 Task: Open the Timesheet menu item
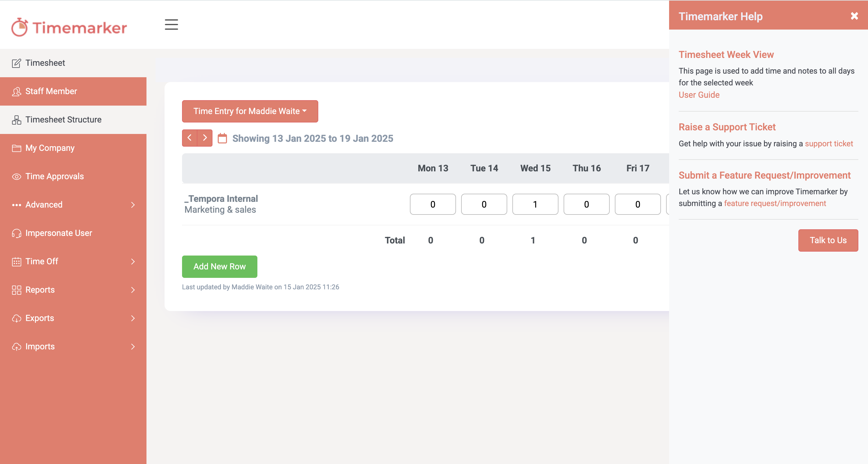(73, 63)
